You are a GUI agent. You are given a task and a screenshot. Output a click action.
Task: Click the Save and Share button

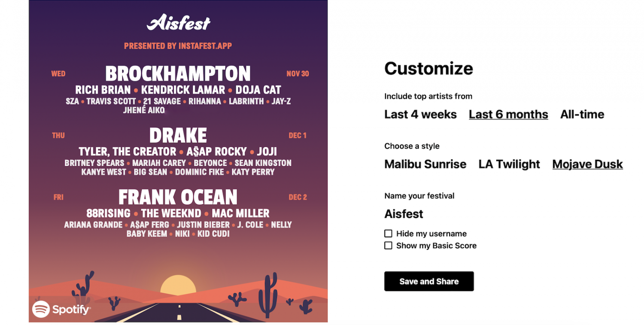429,281
